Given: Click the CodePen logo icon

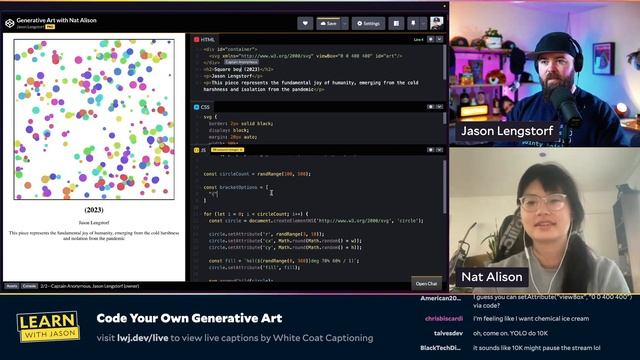Looking at the screenshot, I should (x=9, y=23).
